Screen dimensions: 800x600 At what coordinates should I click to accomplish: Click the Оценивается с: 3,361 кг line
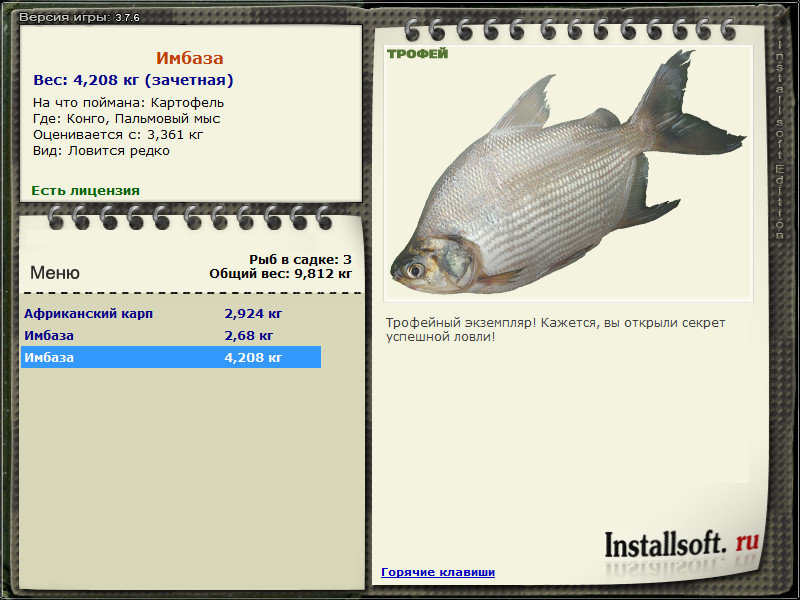[118, 135]
